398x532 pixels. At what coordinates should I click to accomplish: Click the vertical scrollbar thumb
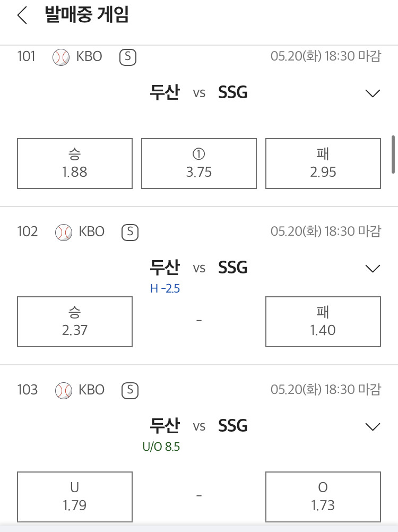(393, 154)
